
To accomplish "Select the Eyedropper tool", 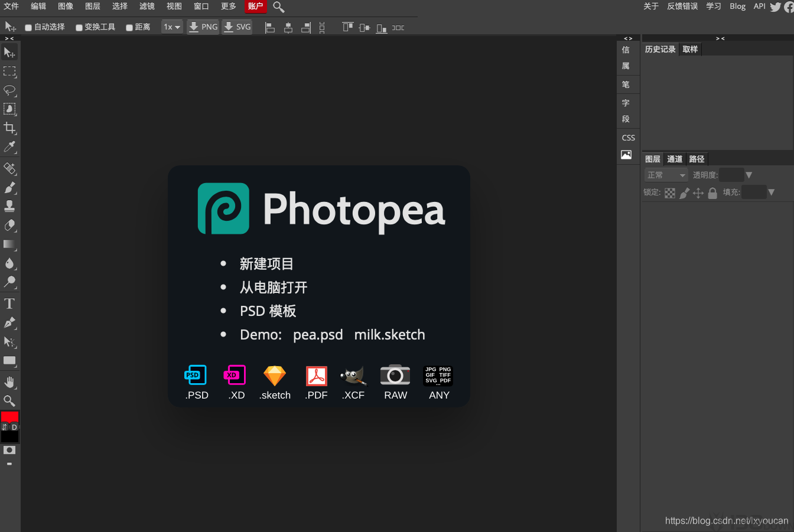I will (9, 147).
